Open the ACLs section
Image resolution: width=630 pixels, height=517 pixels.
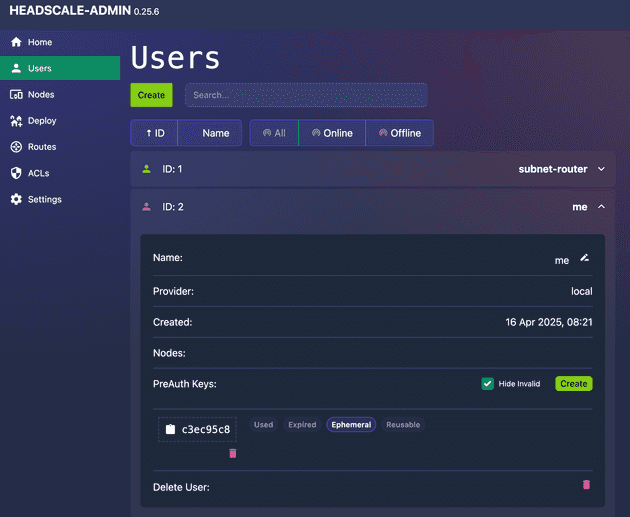click(x=38, y=173)
